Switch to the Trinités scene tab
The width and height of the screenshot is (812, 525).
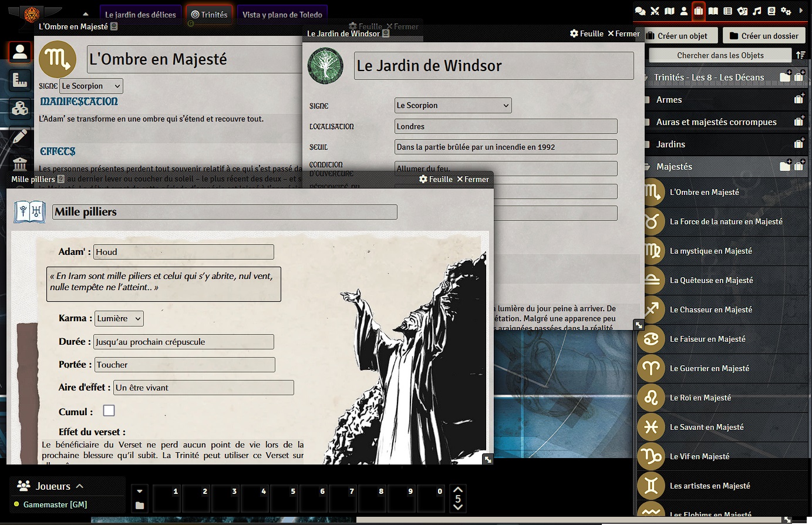tap(210, 15)
